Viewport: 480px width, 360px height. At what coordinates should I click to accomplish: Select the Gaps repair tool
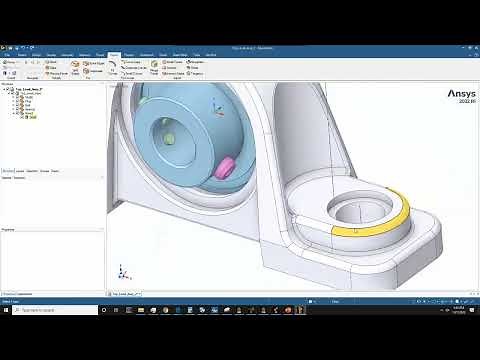(51, 68)
